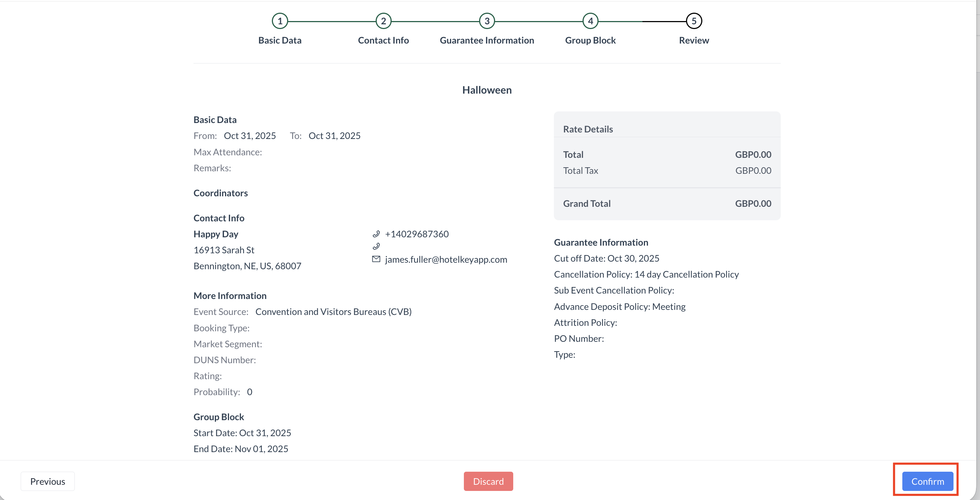Go back with Previous button
The width and height of the screenshot is (980, 500).
48,481
